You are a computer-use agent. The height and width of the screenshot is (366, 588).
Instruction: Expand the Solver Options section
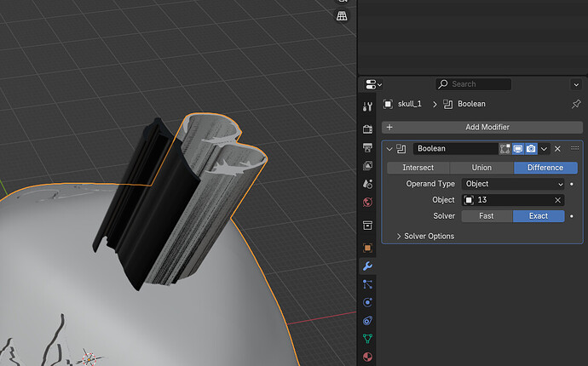[x=425, y=236]
